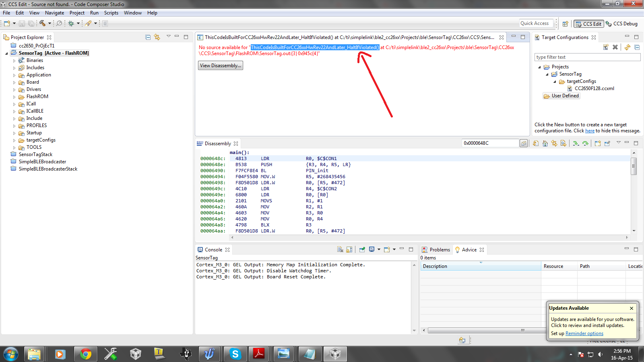Click the Home icon in Disassembly
This screenshot has width=644, height=362.
[545, 143]
